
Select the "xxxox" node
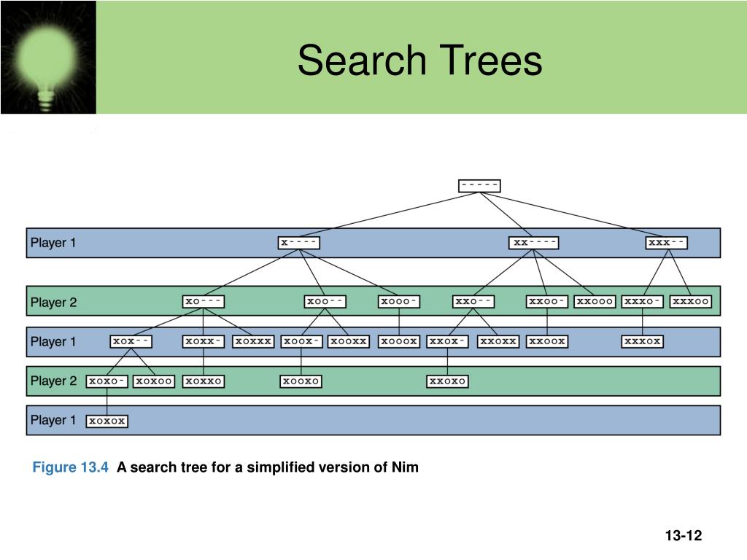click(x=642, y=342)
